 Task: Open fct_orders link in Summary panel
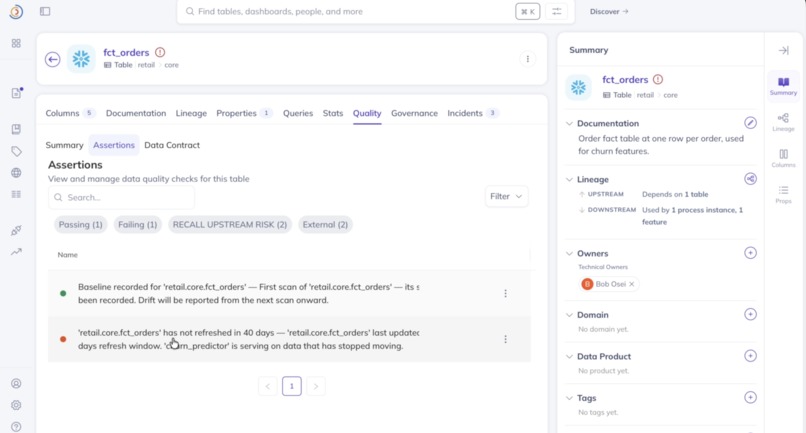[x=625, y=80]
